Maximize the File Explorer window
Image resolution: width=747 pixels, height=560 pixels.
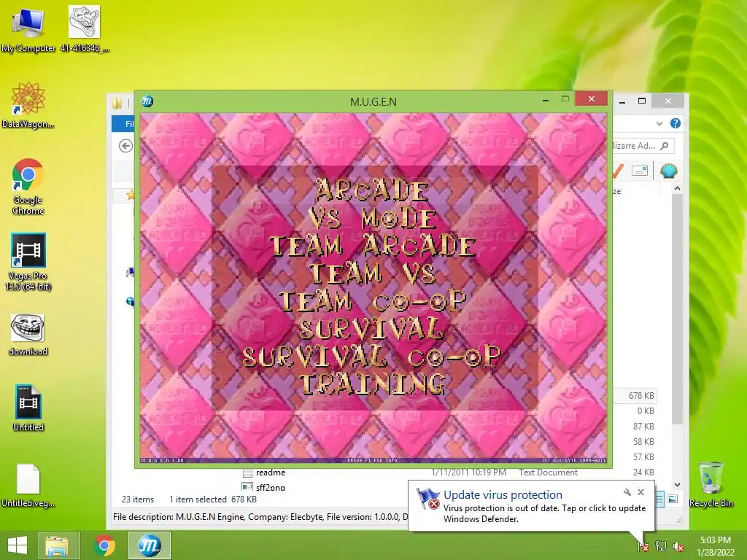click(642, 101)
